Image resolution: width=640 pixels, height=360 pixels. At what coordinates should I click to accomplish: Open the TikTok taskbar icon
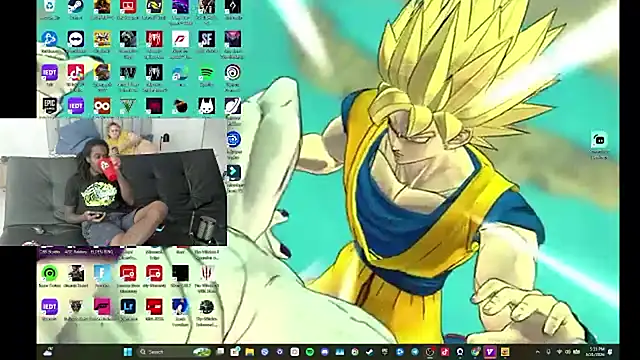[x=445, y=352]
